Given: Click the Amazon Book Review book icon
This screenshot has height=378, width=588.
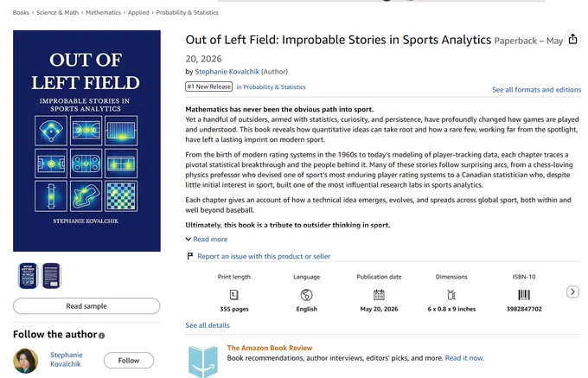Looking at the screenshot, I should [x=203, y=361].
